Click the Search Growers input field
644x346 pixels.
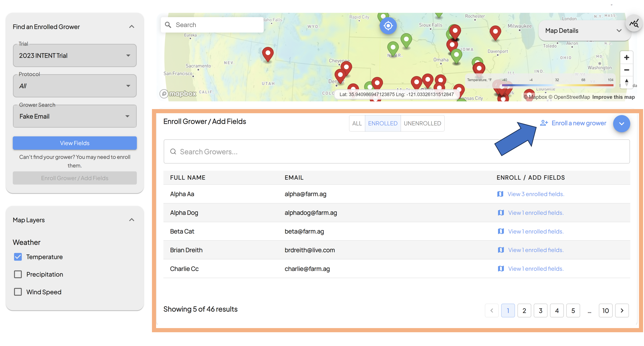point(396,151)
